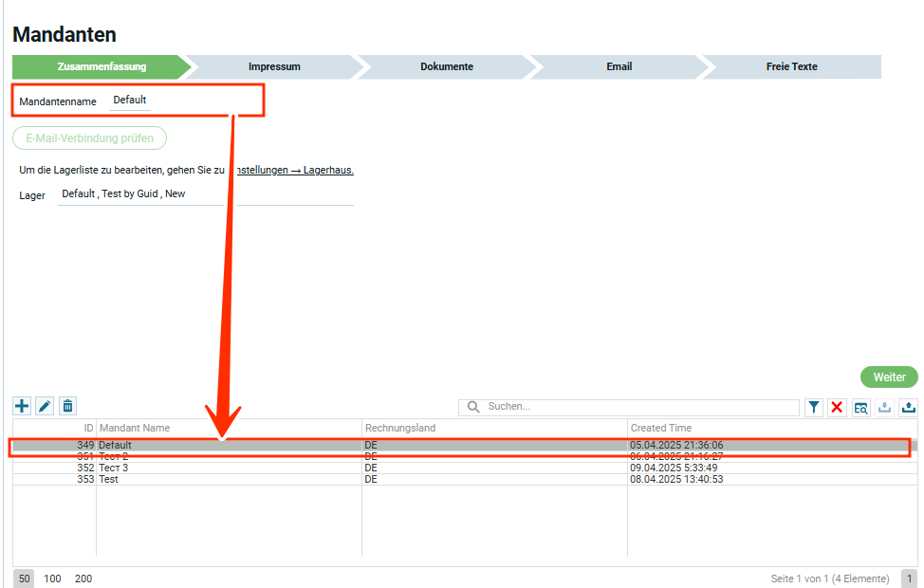The image size is (924, 588).
Task: Sort by Created Time column header
Action: pos(661,429)
